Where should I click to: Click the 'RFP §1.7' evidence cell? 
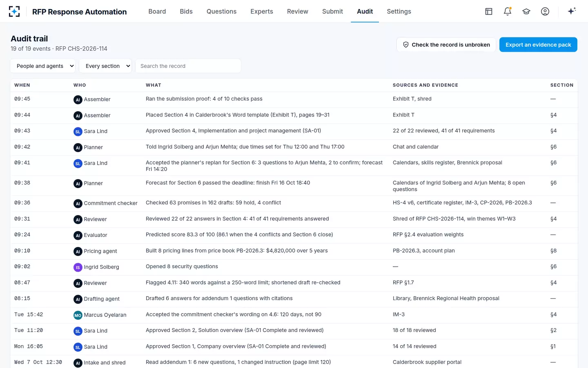point(403,283)
